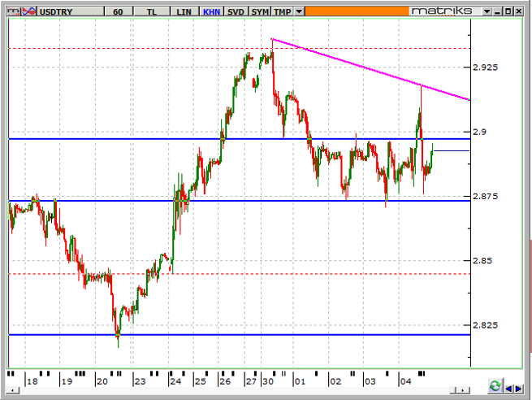
Task: Click date label 23 on time axis
Action: pos(140,381)
